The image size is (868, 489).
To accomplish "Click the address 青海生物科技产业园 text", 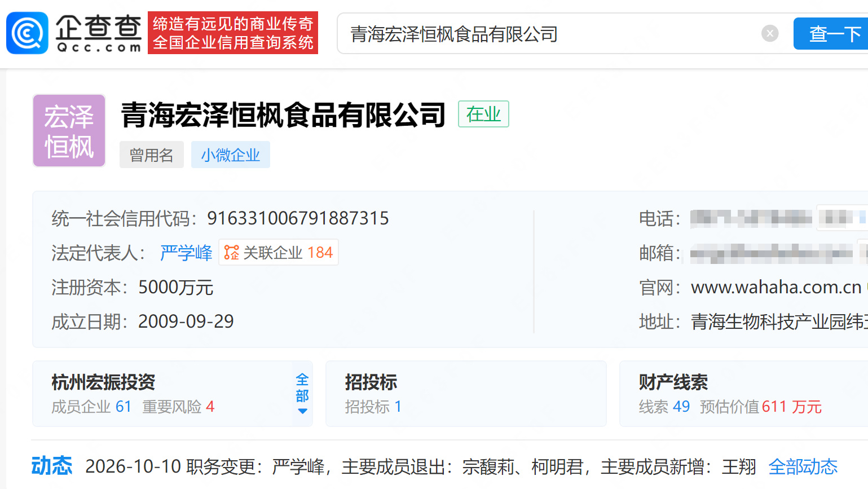I will point(779,321).
